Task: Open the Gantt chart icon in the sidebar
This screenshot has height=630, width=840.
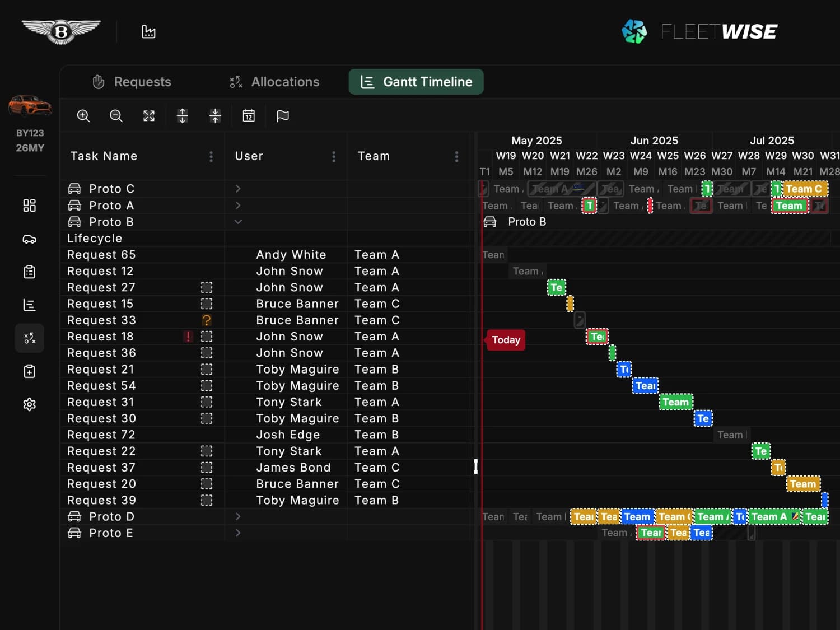Action: click(29, 305)
